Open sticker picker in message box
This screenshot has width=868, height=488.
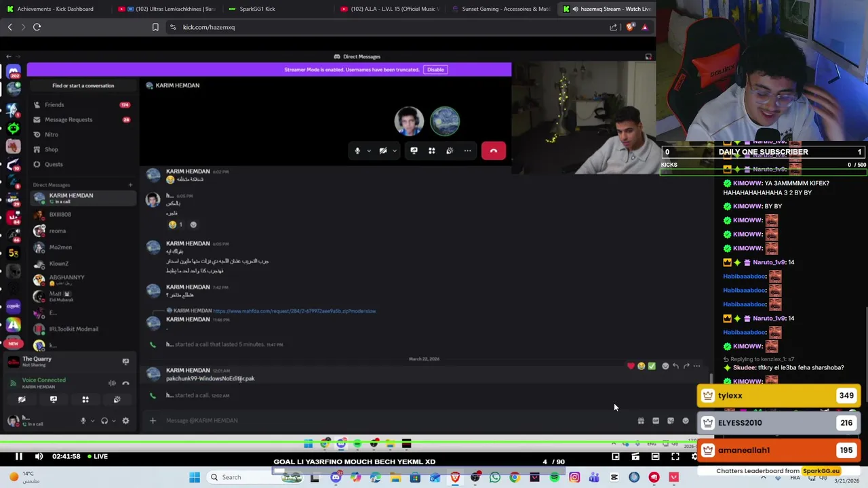(671, 421)
